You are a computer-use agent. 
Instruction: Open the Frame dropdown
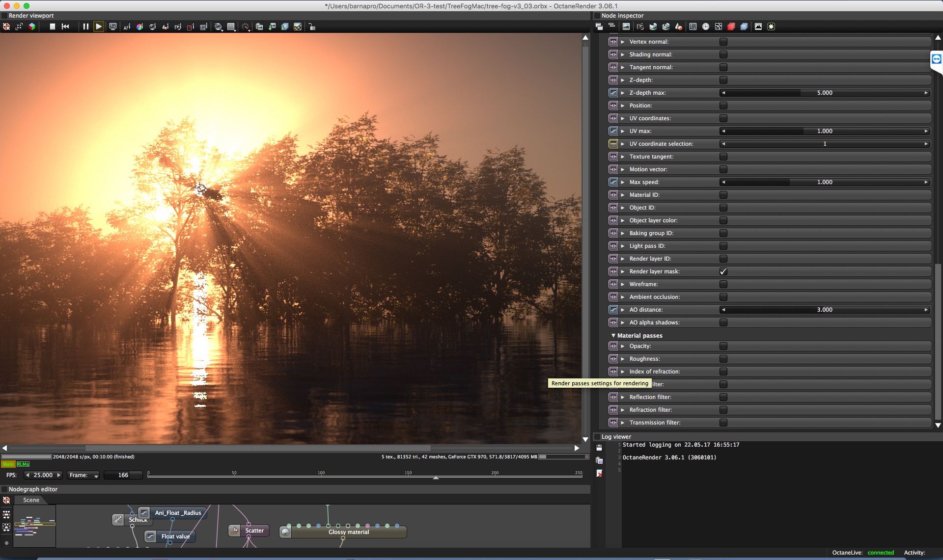coord(83,475)
